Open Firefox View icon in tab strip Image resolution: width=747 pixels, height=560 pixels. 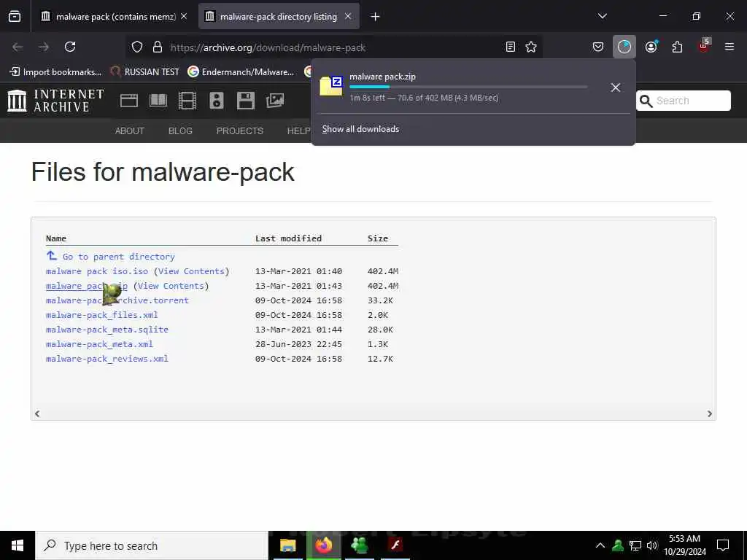click(x=15, y=16)
